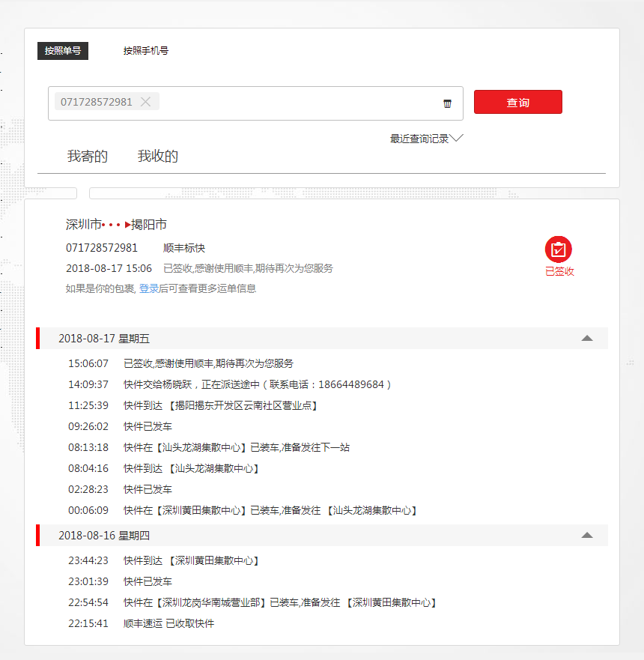Click the 071728572981 number in result card
The image size is (644, 660).
coord(101,248)
